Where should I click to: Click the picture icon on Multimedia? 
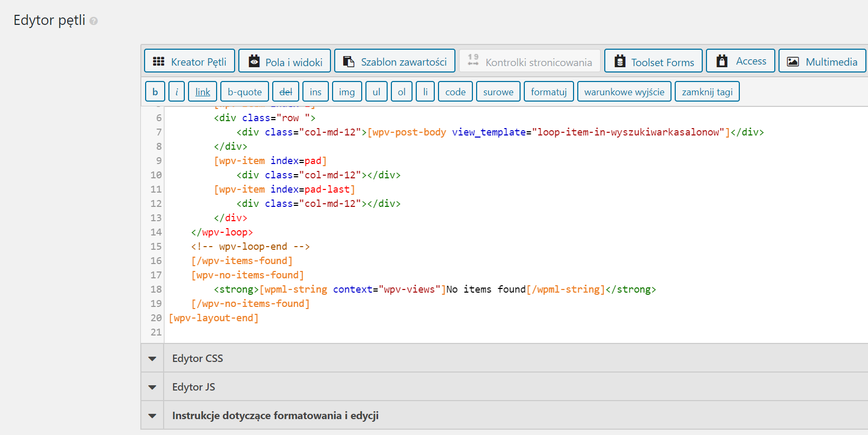click(x=793, y=61)
